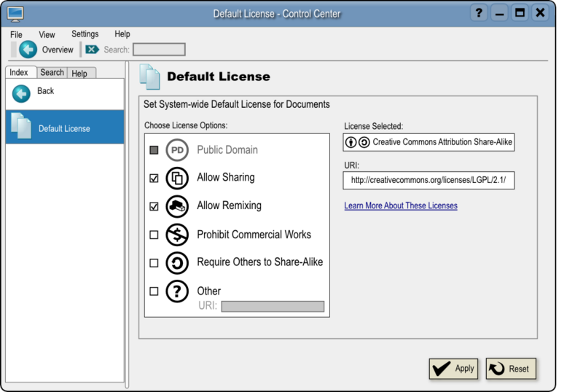Image resolution: width=583 pixels, height=392 pixels.
Task: Click the Allow Sharing copy icon
Action: point(177,178)
